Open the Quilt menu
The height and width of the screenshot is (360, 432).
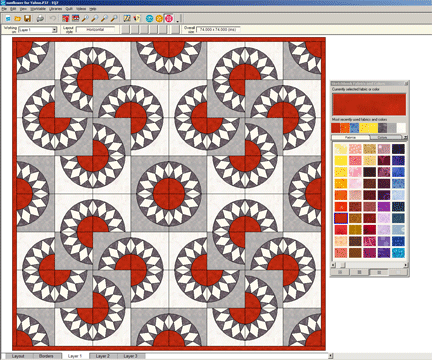[69, 9]
